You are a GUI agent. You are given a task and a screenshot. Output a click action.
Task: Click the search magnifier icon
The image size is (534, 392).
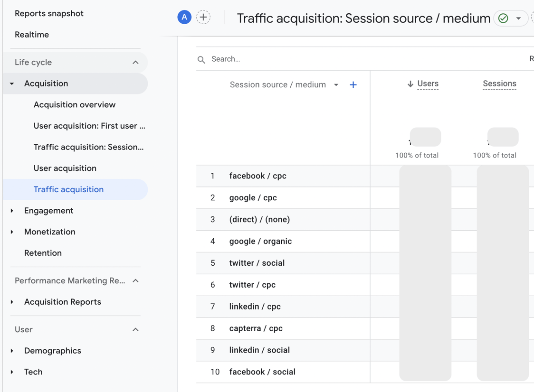pyautogui.click(x=201, y=59)
